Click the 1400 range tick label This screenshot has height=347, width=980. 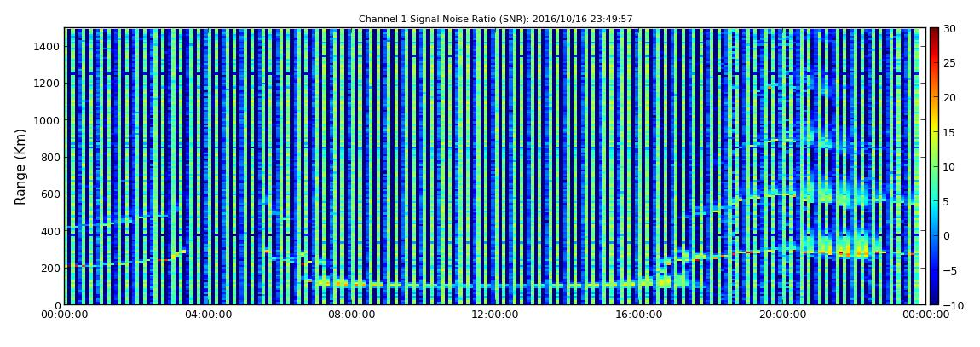tap(48, 46)
